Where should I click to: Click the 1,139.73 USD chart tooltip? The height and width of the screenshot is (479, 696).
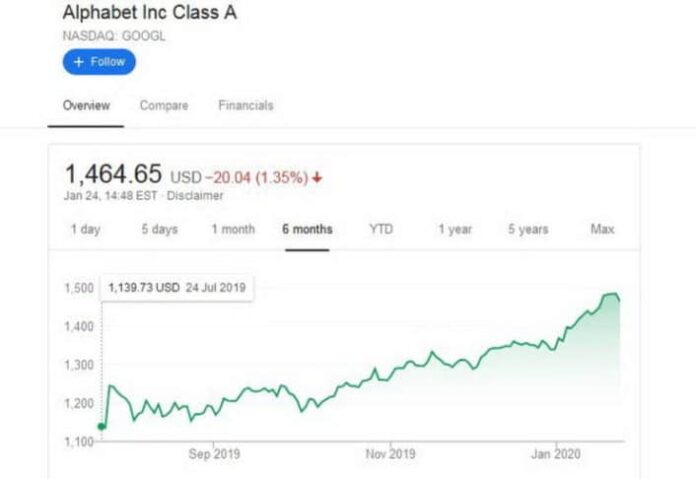pyautogui.click(x=177, y=288)
